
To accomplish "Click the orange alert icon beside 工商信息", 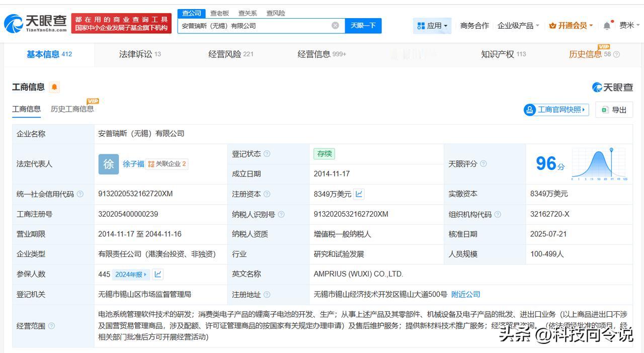I will pyautogui.click(x=54, y=87).
